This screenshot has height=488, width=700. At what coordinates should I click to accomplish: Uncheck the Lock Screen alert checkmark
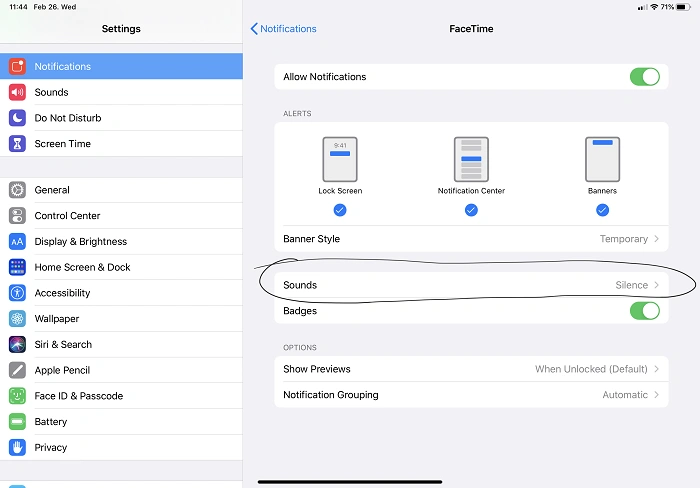point(340,210)
